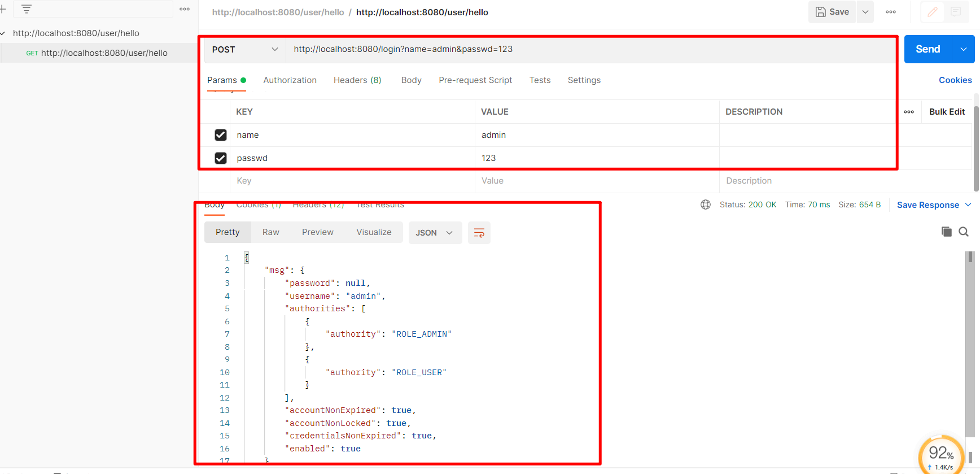Open the JSON format dropdown
Image resolution: width=980 pixels, height=474 pixels.
(x=435, y=233)
